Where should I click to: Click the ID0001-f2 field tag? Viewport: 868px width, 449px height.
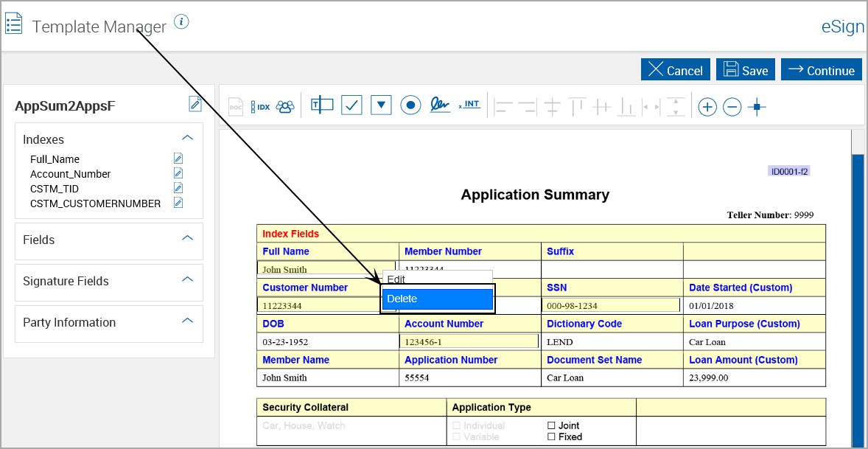click(789, 171)
